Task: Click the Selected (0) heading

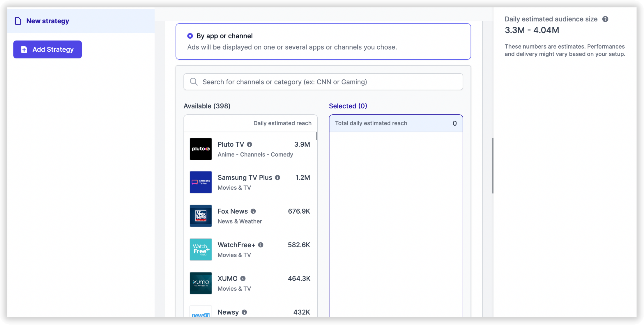Action: point(348,106)
